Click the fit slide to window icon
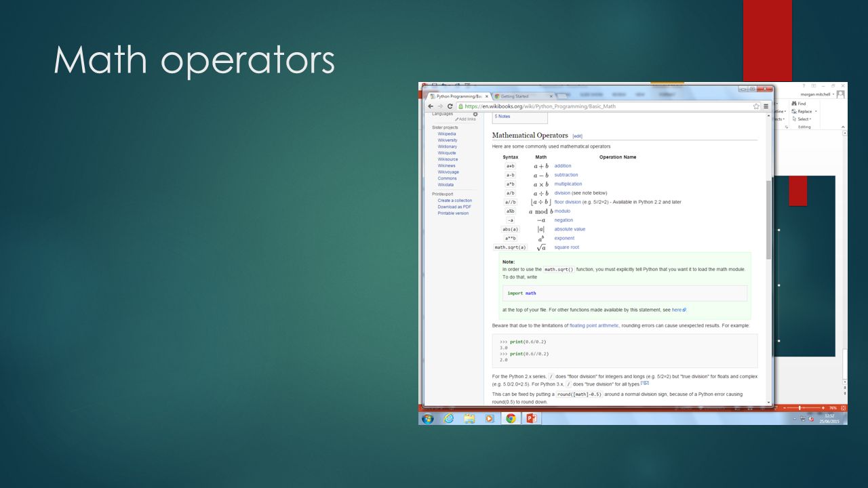Screen dimensions: 868x488 843,407
